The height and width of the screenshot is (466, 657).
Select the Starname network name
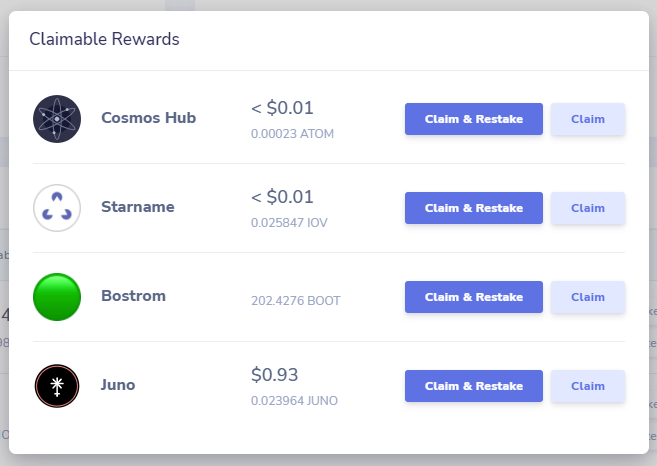pos(138,207)
